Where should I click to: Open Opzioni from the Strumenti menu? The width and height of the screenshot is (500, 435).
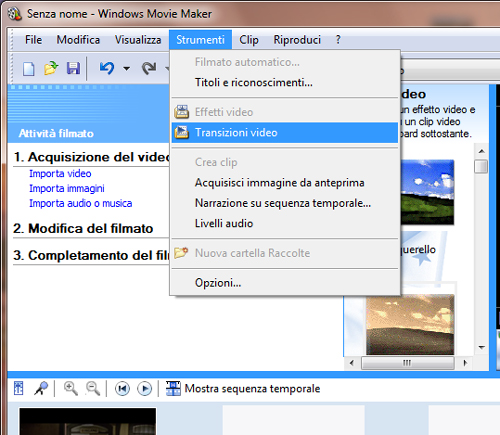(x=285, y=283)
